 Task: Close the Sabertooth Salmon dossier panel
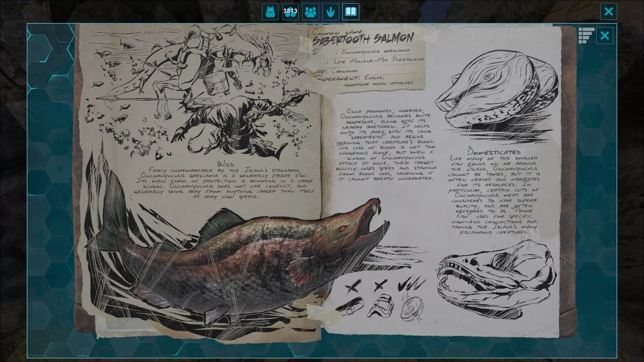pos(604,36)
